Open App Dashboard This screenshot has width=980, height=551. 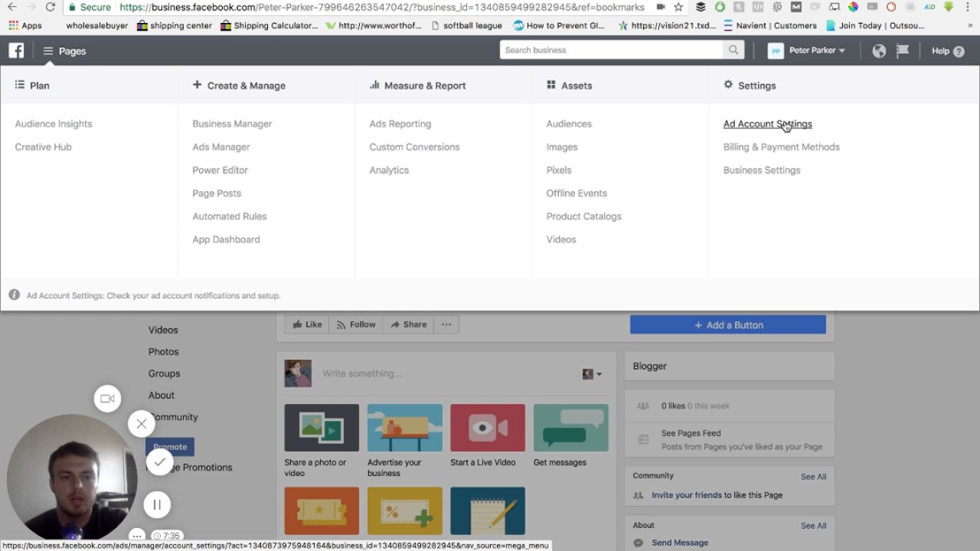(226, 240)
